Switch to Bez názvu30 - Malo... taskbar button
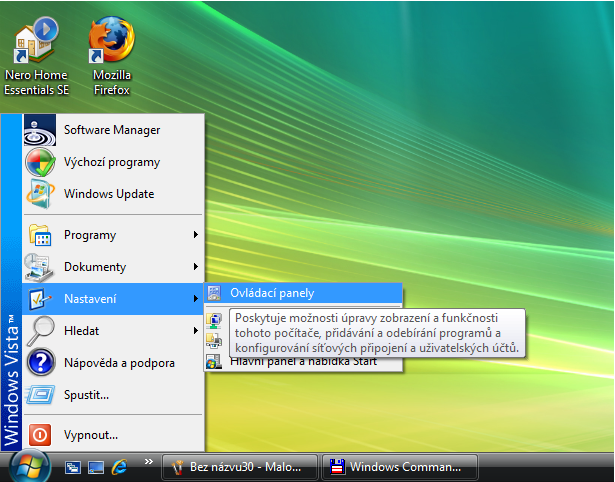Viewport: 615px width, 482px height. [240, 467]
